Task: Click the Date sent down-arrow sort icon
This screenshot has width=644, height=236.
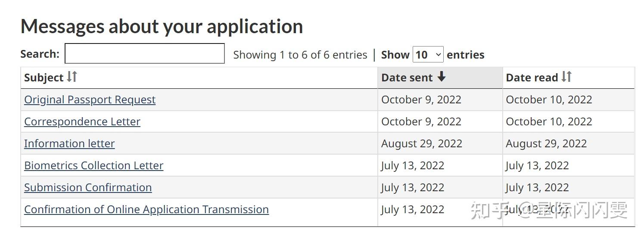Action: pos(441,77)
